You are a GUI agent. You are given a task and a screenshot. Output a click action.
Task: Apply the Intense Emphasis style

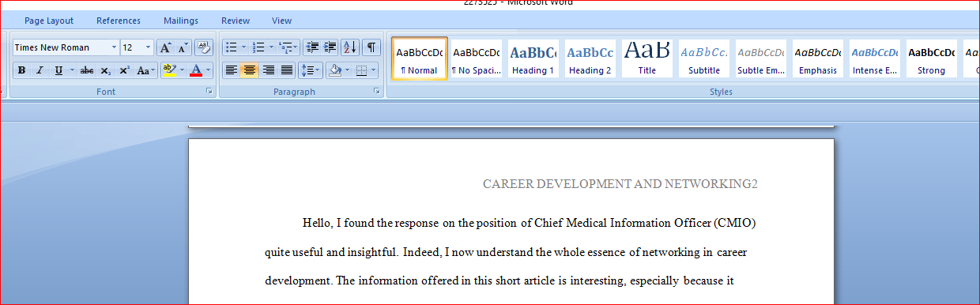point(874,58)
